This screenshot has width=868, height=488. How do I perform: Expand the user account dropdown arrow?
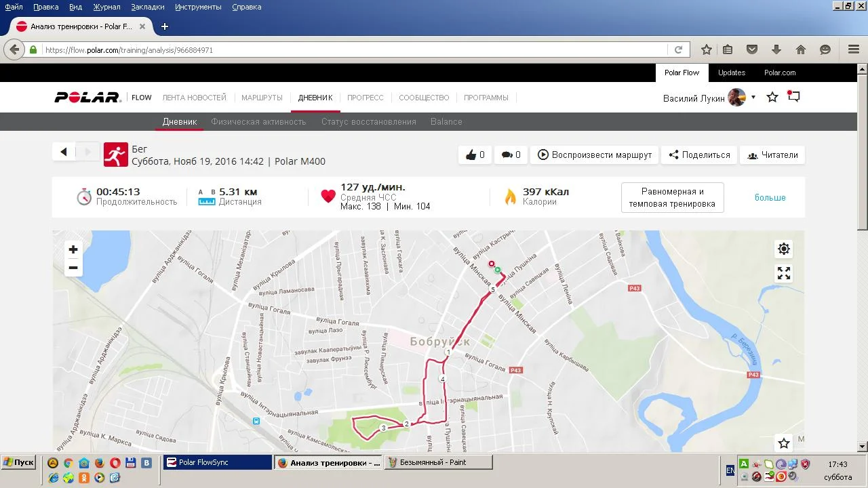click(753, 98)
